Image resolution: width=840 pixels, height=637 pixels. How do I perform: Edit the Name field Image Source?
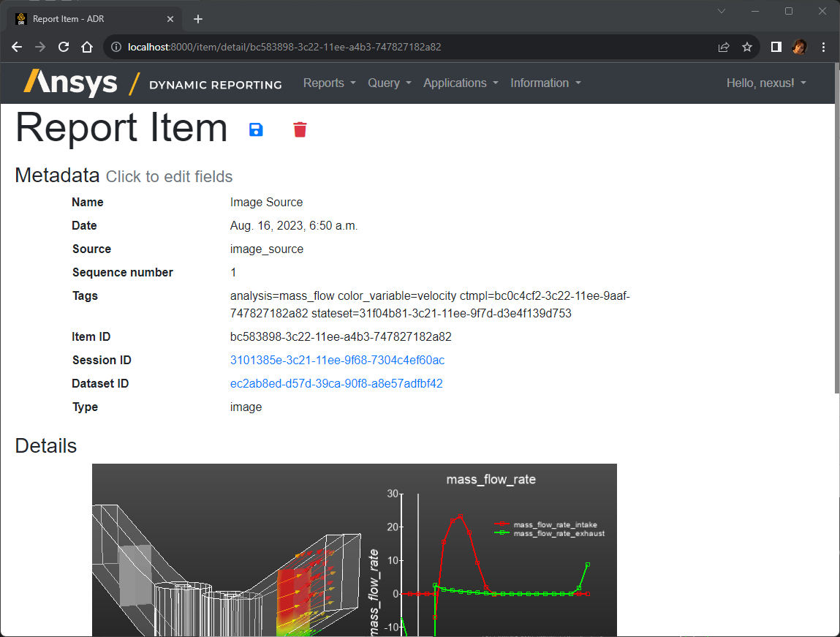[x=266, y=202]
